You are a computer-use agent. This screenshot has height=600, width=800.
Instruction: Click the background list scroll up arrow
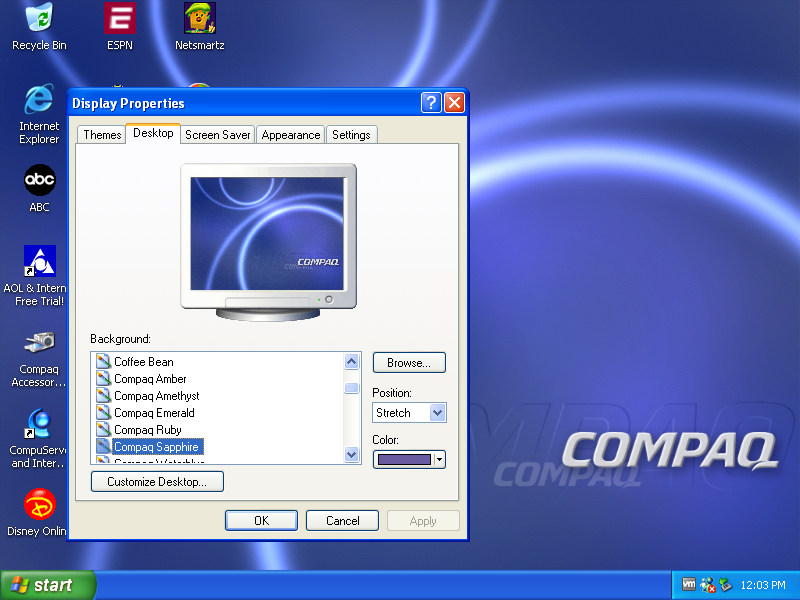352,362
